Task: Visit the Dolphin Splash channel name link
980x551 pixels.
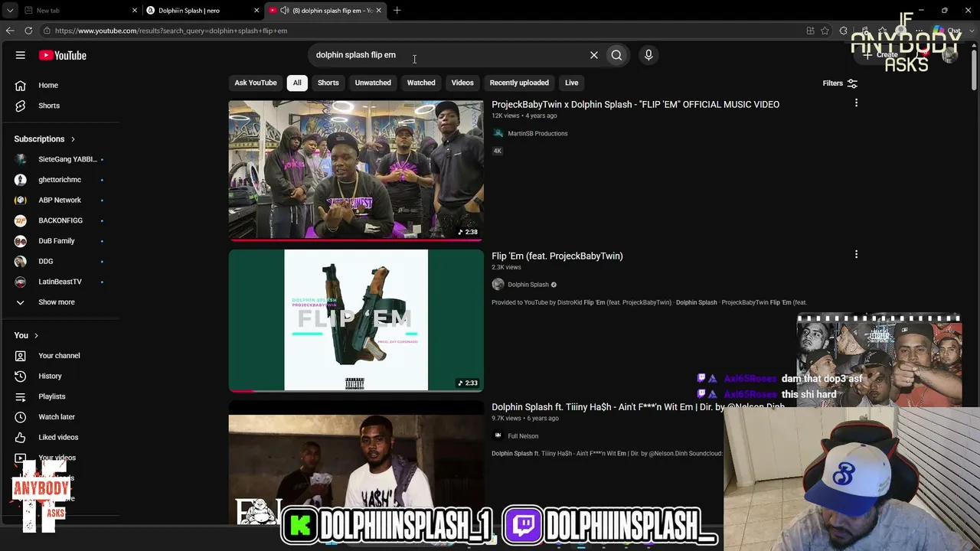Action: [x=528, y=285]
